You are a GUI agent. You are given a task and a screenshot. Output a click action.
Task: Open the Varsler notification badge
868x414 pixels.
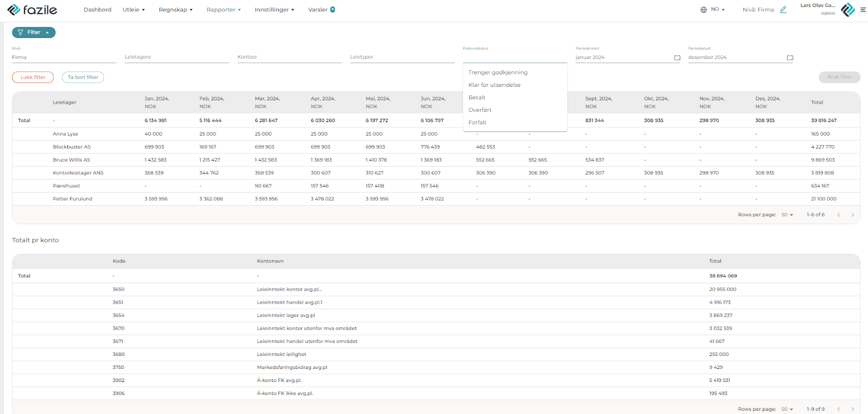click(x=333, y=10)
